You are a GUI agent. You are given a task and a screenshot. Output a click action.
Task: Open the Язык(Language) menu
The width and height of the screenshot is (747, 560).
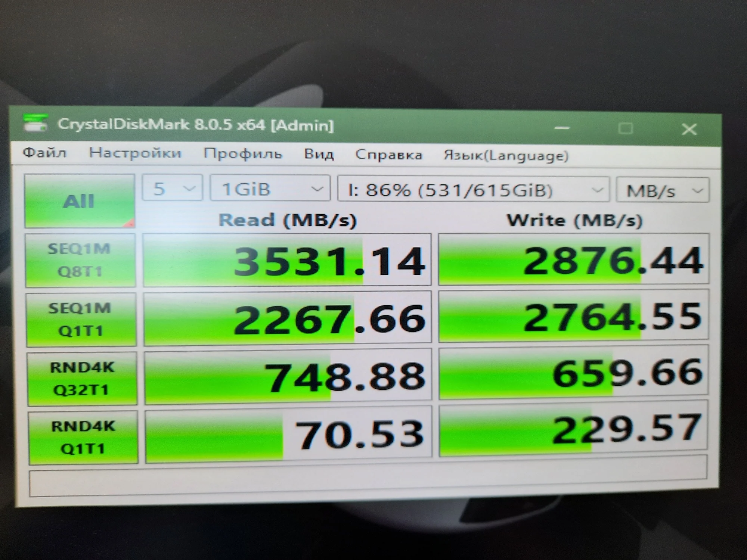point(506,155)
